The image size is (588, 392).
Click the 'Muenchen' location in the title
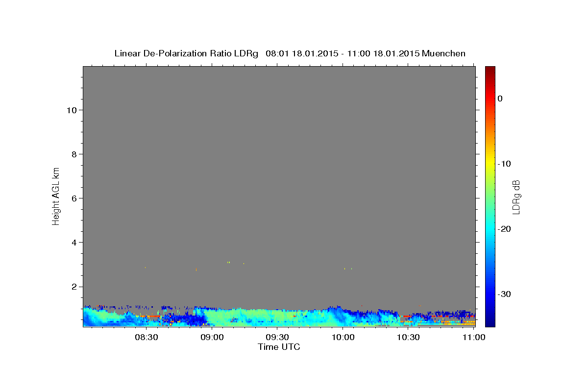(x=443, y=53)
